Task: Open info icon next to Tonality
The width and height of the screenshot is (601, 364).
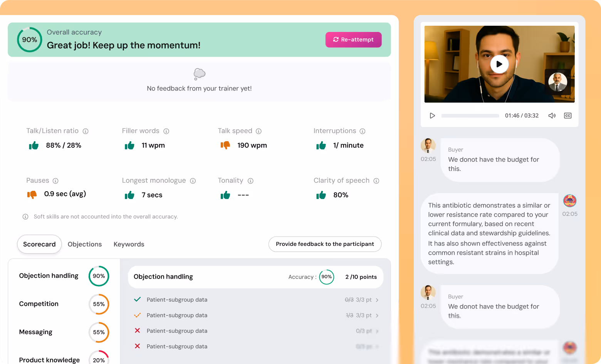Action: point(250,181)
